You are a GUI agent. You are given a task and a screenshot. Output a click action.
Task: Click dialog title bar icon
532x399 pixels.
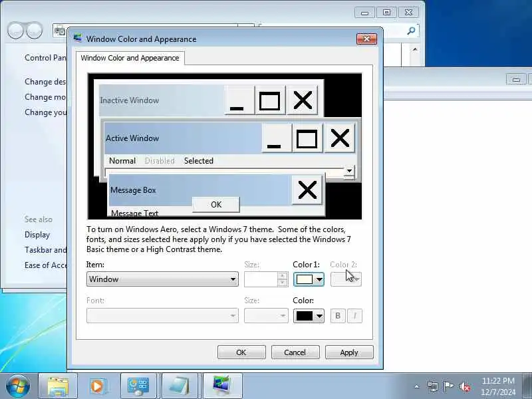[x=78, y=38]
